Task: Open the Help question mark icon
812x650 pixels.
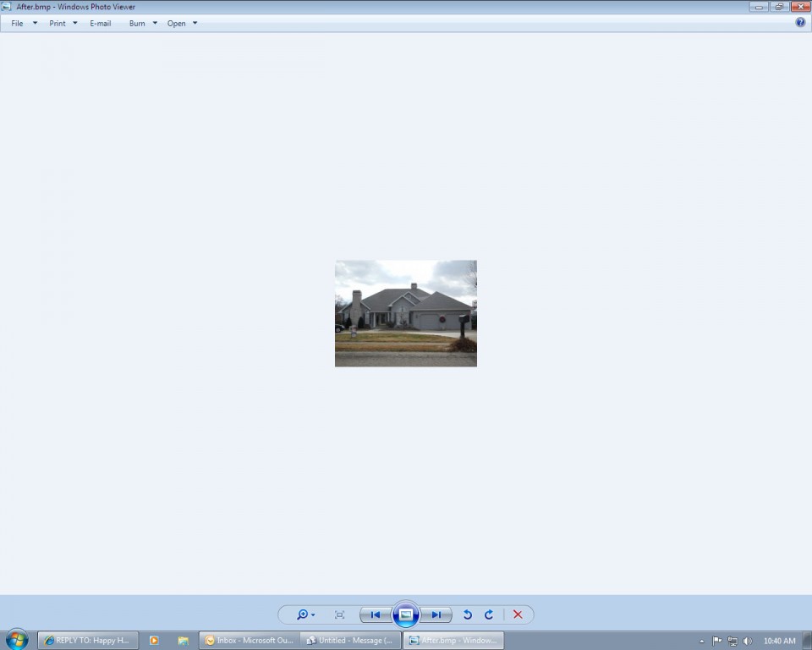Action: coord(800,23)
